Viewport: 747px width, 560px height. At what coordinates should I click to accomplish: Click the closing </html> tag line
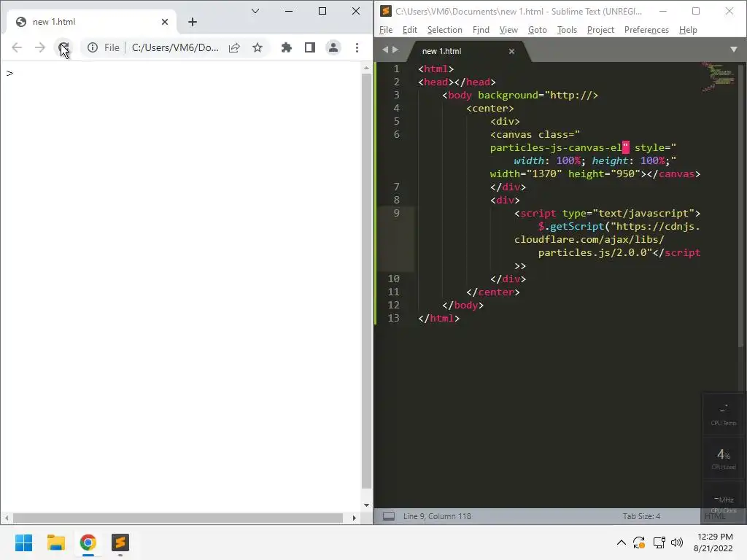click(x=438, y=318)
